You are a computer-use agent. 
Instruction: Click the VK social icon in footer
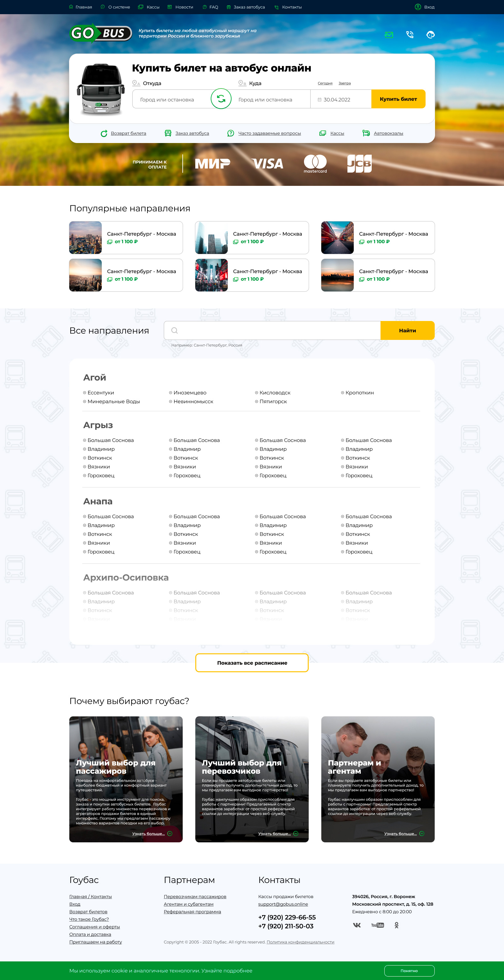(x=357, y=925)
